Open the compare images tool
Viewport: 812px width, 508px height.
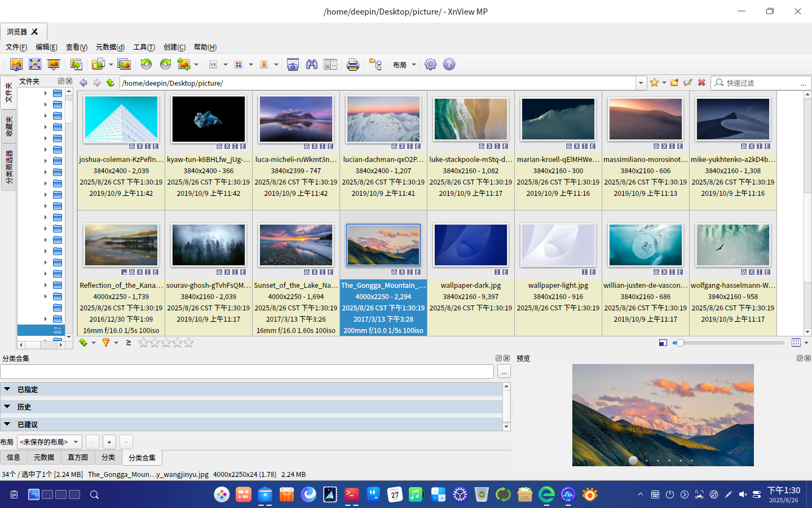click(330, 64)
